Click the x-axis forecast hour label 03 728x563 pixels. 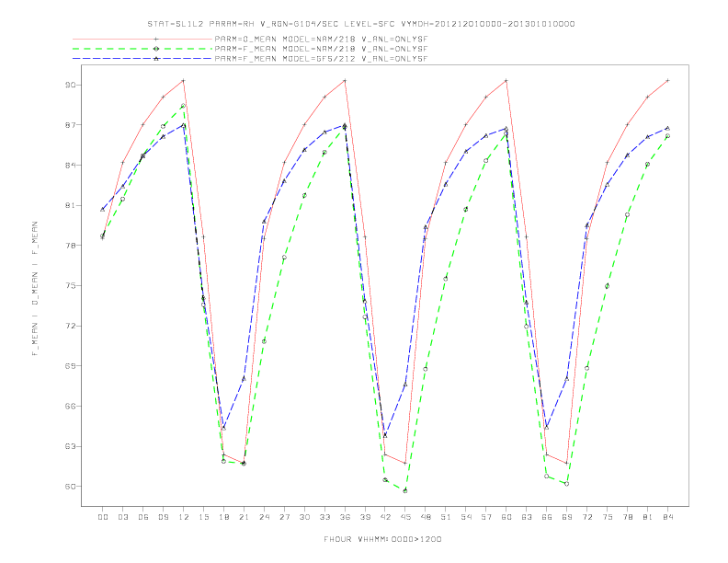pos(123,517)
